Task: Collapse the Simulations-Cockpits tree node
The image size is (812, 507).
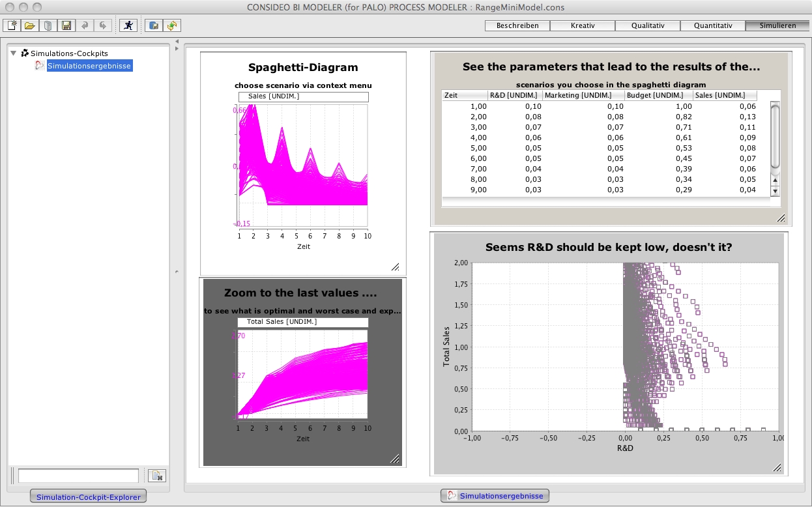Action: [x=14, y=53]
